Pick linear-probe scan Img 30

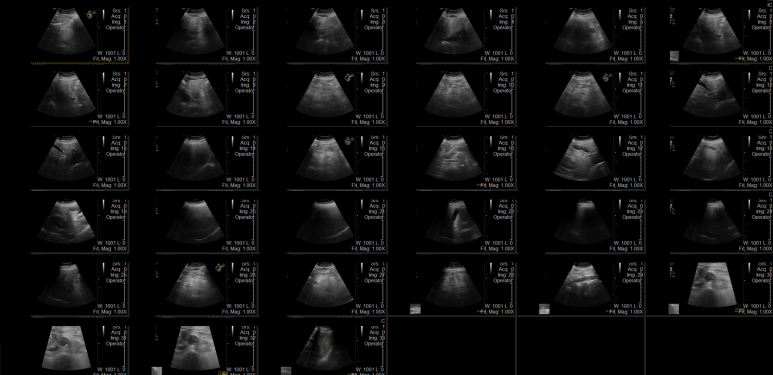pyautogui.click(x=711, y=284)
